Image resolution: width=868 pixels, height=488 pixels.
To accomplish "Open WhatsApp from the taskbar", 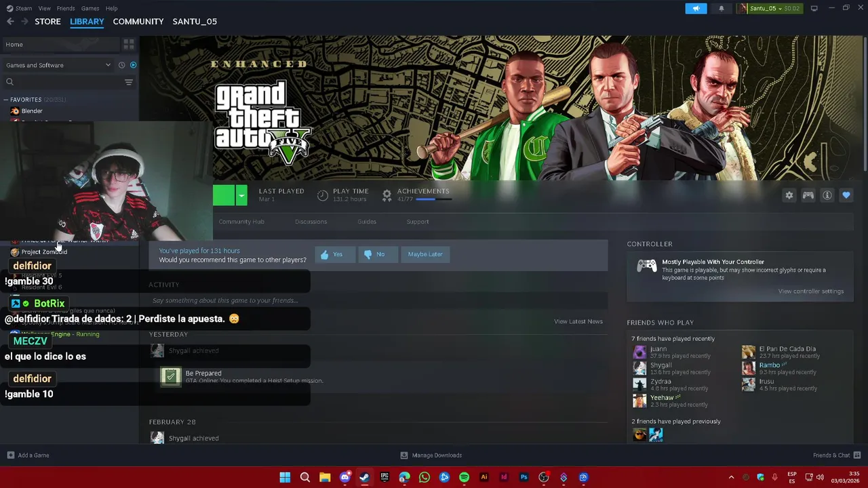I will point(425,477).
